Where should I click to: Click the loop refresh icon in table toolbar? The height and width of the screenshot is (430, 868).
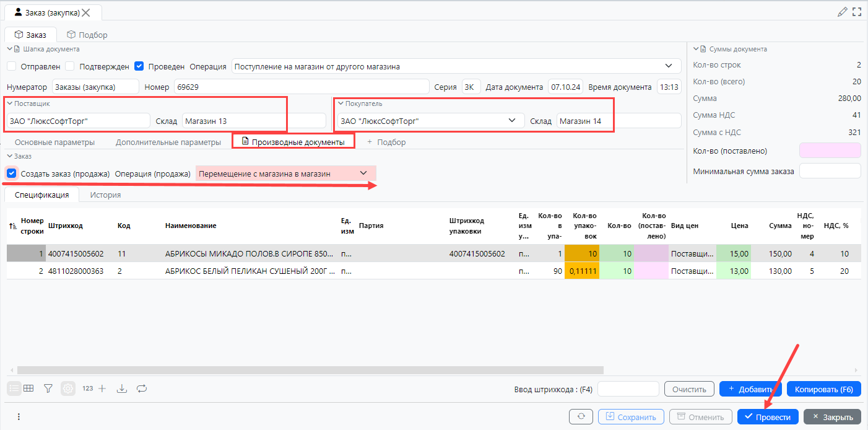pos(142,388)
